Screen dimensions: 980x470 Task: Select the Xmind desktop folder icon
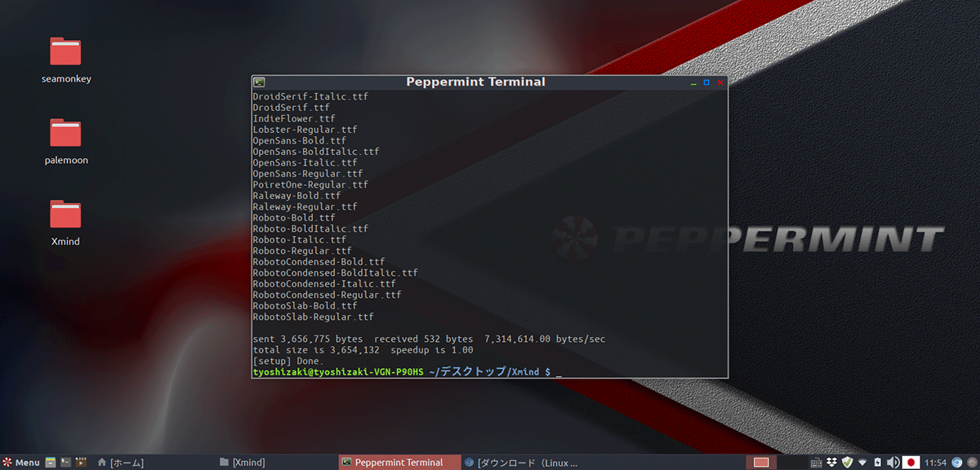pyautogui.click(x=65, y=215)
